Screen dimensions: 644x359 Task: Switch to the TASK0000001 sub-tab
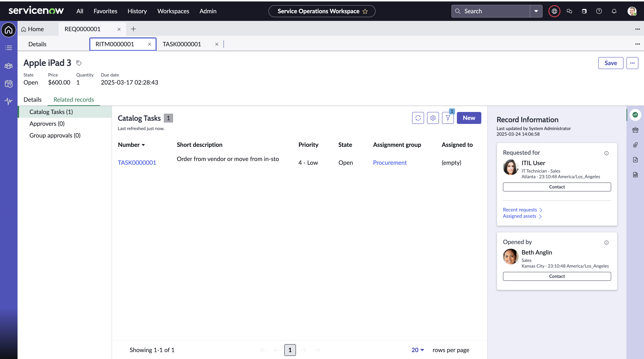click(182, 44)
